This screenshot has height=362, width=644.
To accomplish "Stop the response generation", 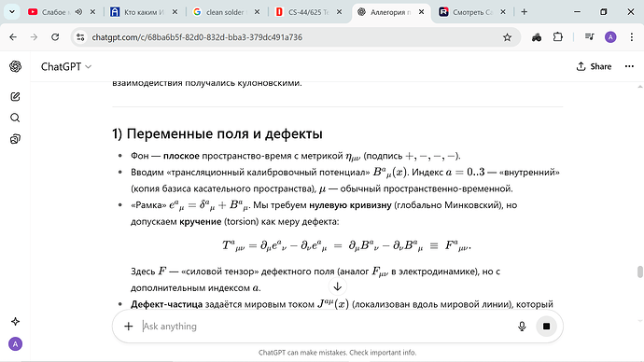I will coord(546,327).
